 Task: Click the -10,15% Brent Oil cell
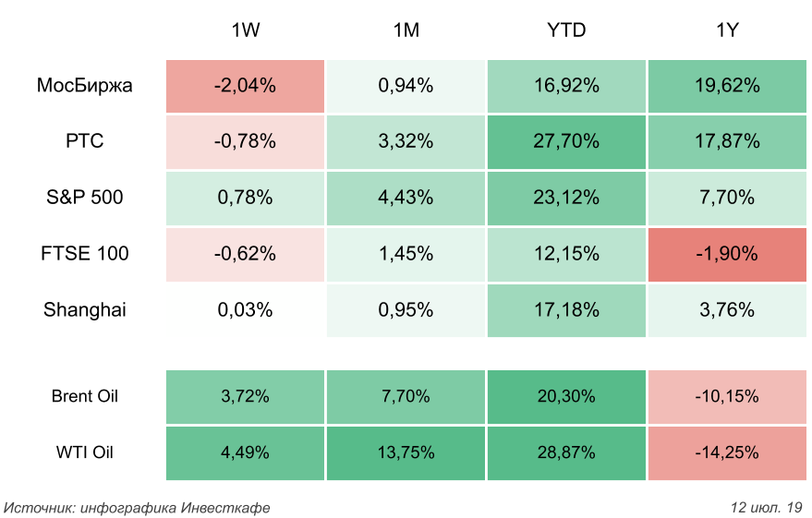pyautogui.click(x=727, y=397)
